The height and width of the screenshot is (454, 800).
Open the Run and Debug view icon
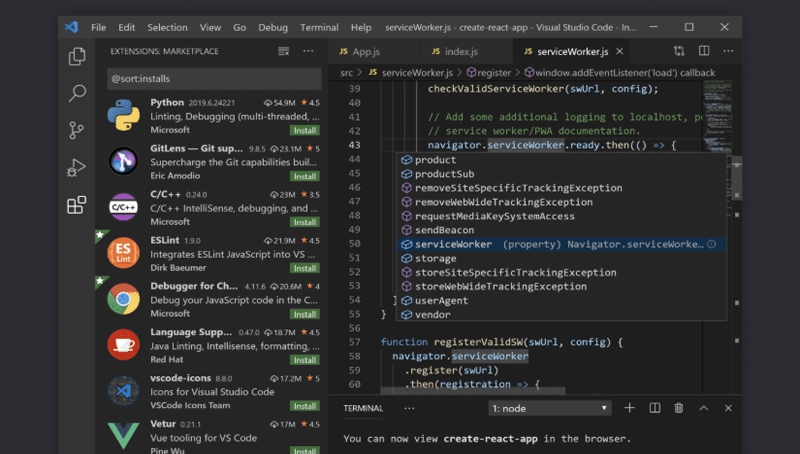(x=77, y=167)
